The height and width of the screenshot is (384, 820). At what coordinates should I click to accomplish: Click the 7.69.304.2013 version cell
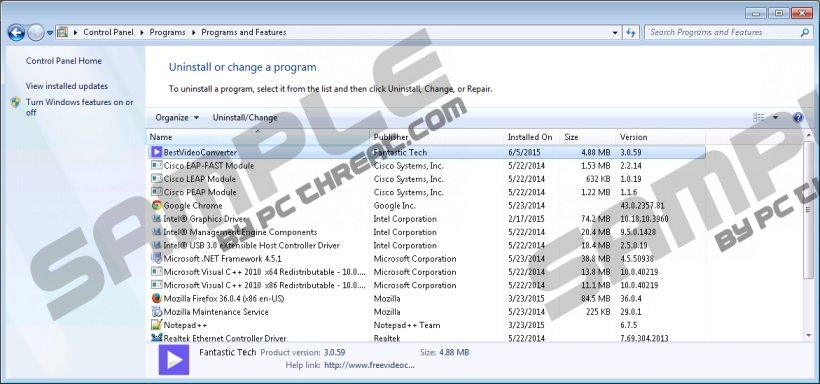point(644,338)
